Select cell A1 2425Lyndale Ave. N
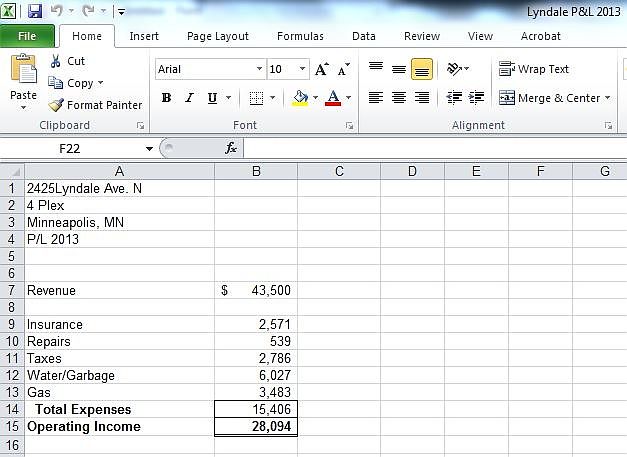This screenshot has height=457, width=627. tap(120, 188)
